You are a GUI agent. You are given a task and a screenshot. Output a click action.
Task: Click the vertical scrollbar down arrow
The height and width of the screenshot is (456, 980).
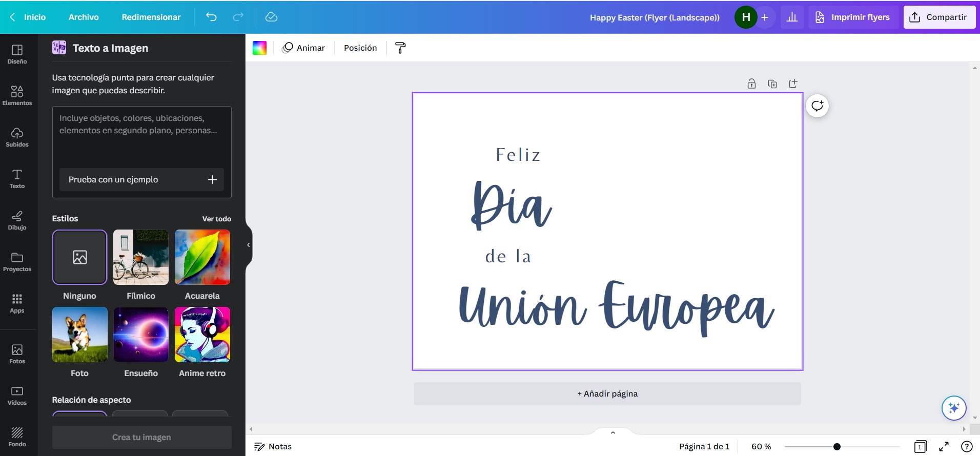975,418
